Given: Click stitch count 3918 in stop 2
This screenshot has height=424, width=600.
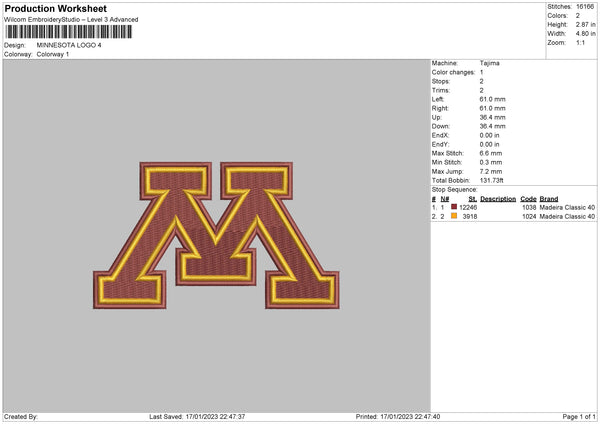Looking at the screenshot, I should click(x=470, y=217).
